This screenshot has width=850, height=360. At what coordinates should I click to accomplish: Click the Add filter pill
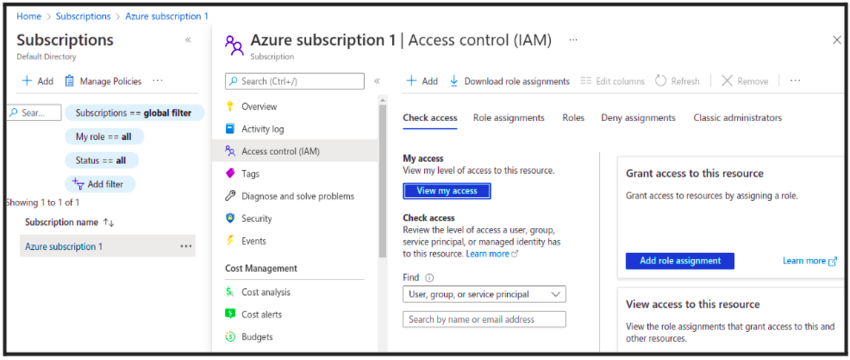point(100,184)
